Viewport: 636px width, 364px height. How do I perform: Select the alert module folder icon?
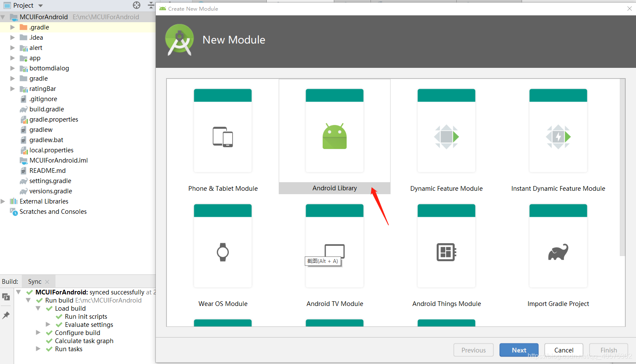coord(23,48)
